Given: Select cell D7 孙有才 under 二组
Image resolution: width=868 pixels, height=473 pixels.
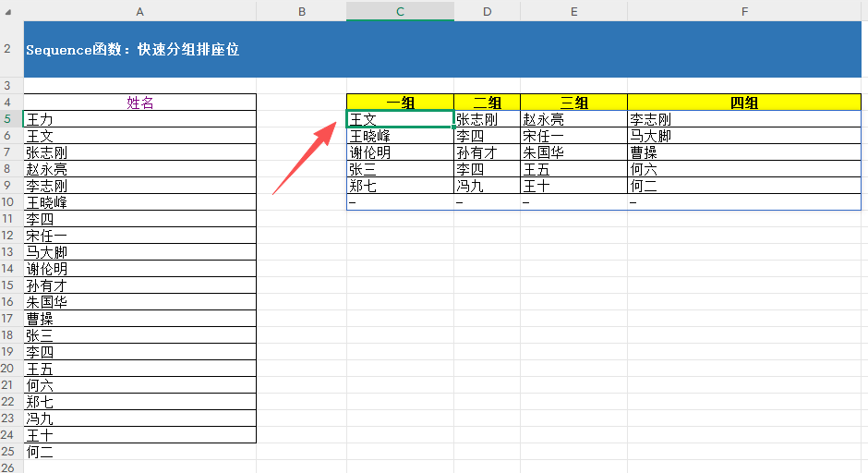Looking at the screenshot, I should pyautogui.click(x=488, y=152).
